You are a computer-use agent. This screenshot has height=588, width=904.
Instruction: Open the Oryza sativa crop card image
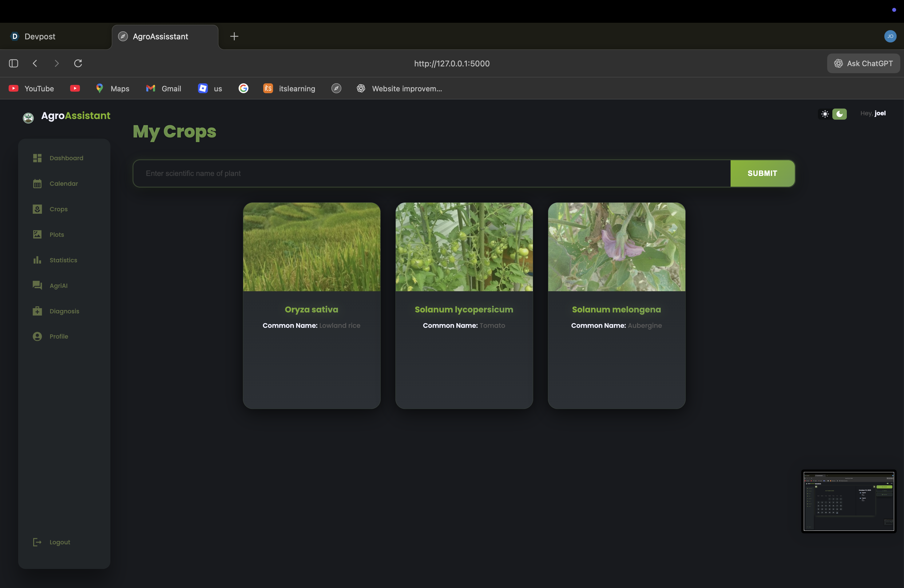[311, 247]
